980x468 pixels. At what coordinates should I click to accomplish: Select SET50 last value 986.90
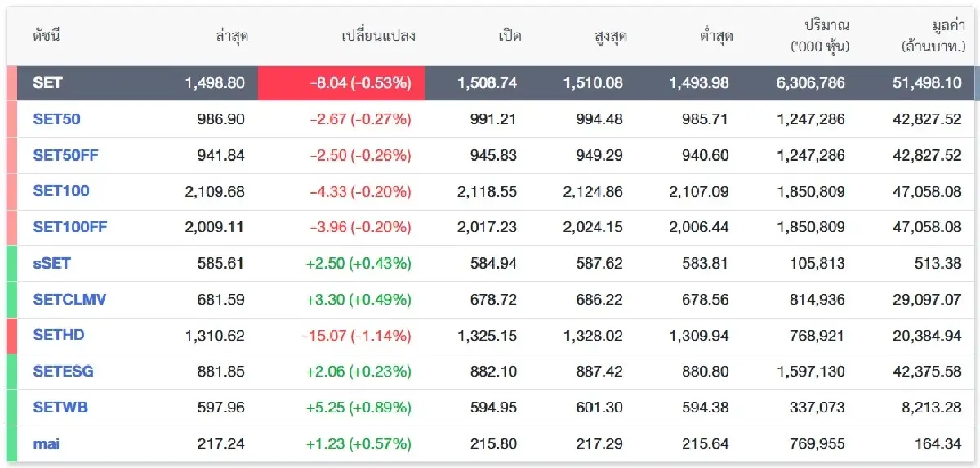221,119
